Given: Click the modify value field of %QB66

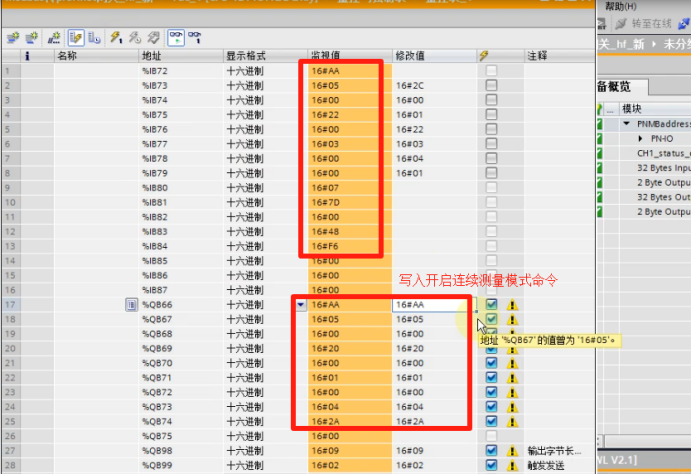Looking at the screenshot, I should coord(434,305).
